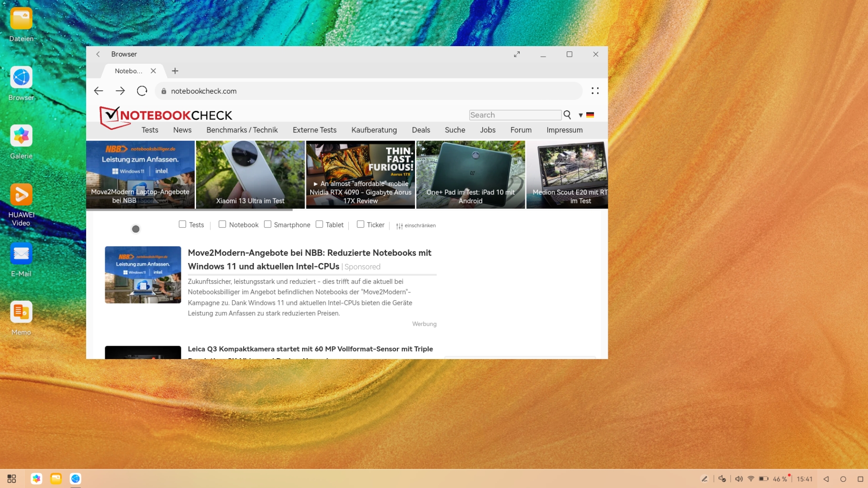
Task: Open Dateien from the taskbar
Action: pyautogui.click(x=56, y=478)
